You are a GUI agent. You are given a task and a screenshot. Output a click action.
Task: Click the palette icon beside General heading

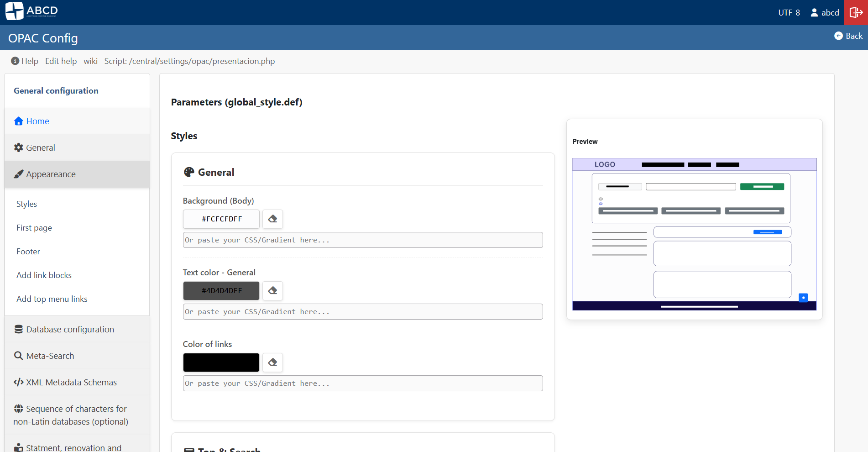point(189,172)
